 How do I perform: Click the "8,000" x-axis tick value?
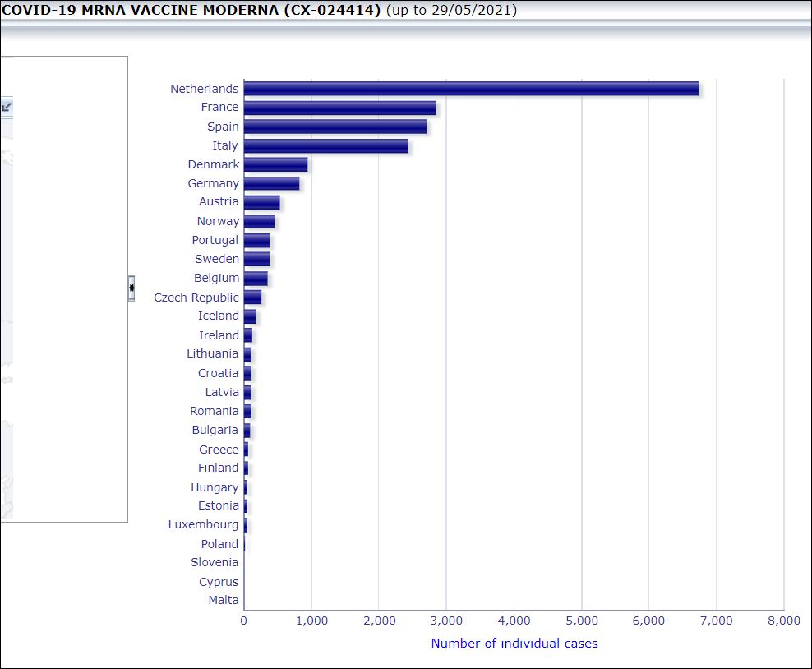coord(784,621)
